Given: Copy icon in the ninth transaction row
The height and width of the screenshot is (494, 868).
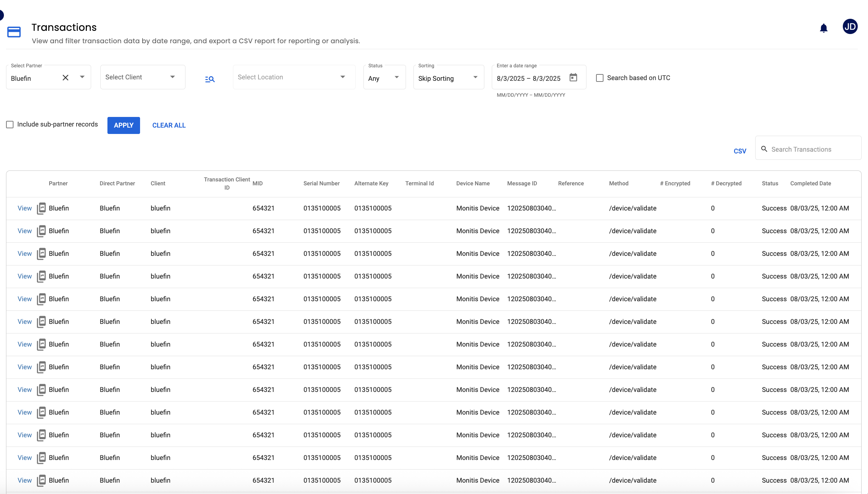Looking at the screenshot, I should click(x=41, y=390).
